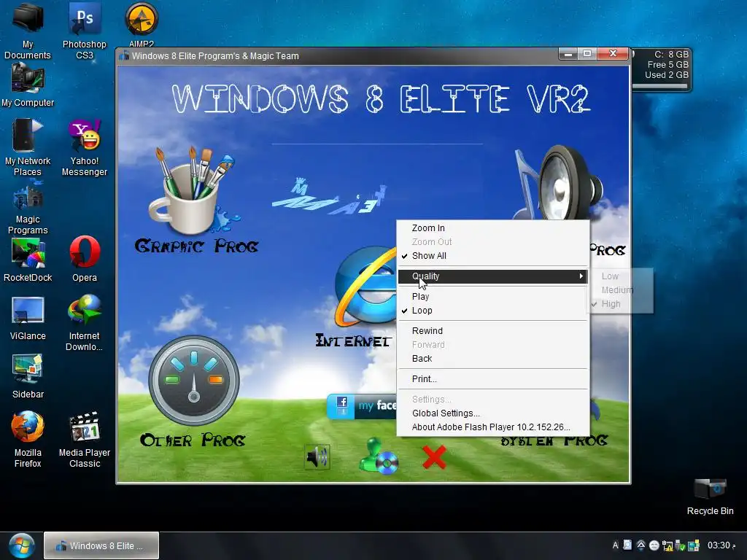Open Media Player Classic icon
The width and height of the screenshot is (747, 560).
(85, 439)
